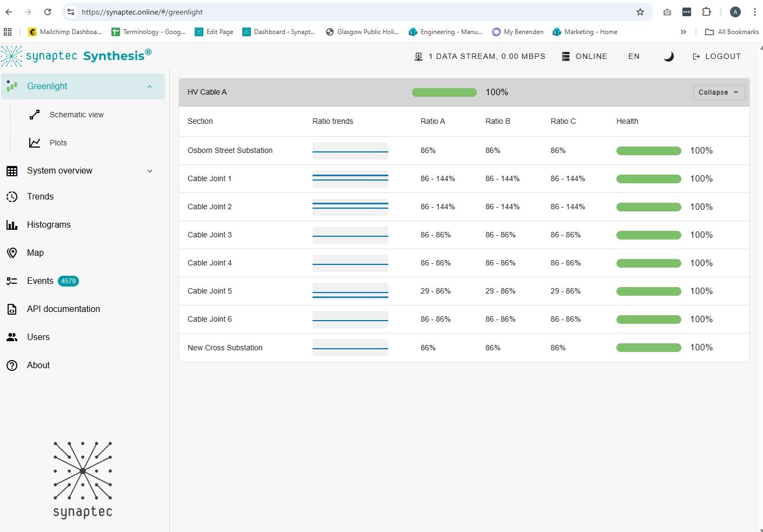Click Cable Joint 5 health bar
Screen dimensions: 763x532
tap(649, 291)
